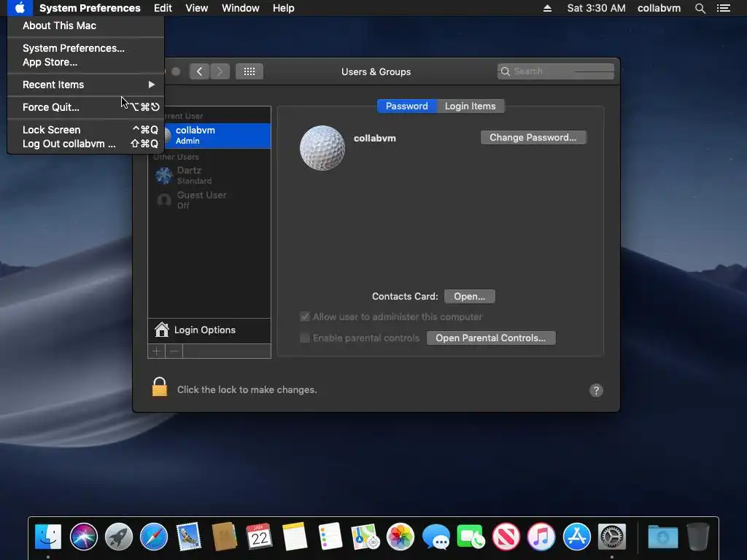The width and height of the screenshot is (747, 560).
Task: Click the eject icon in menu bar
Action: pyautogui.click(x=547, y=8)
